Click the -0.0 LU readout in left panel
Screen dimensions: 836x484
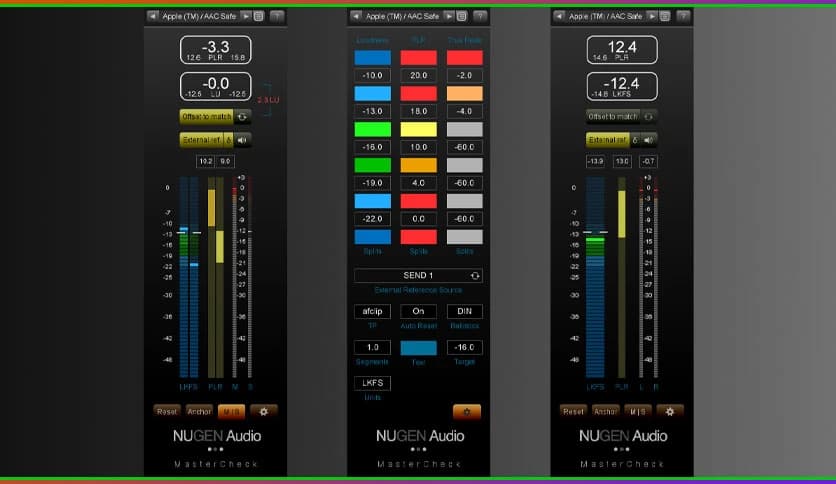coord(215,86)
